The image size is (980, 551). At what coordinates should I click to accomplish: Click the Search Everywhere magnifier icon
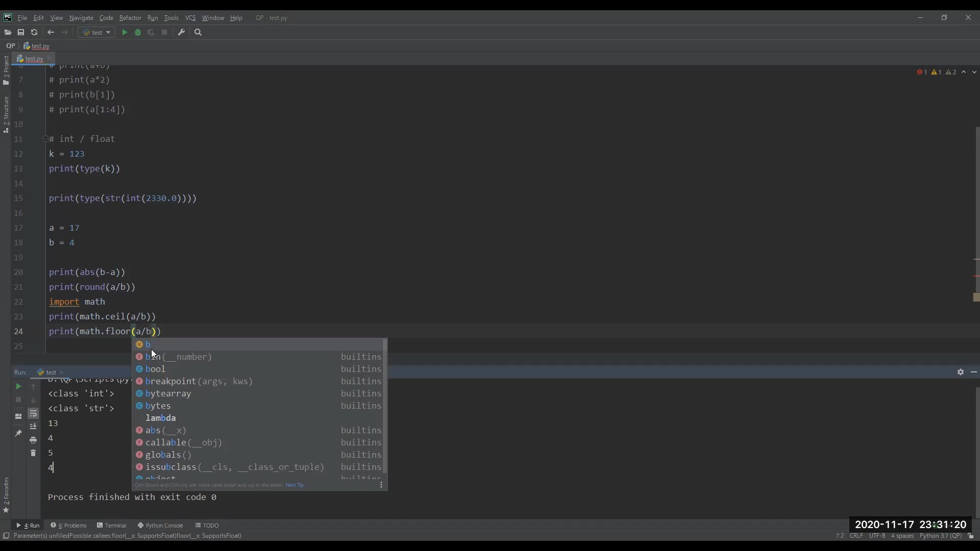(199, 32)
